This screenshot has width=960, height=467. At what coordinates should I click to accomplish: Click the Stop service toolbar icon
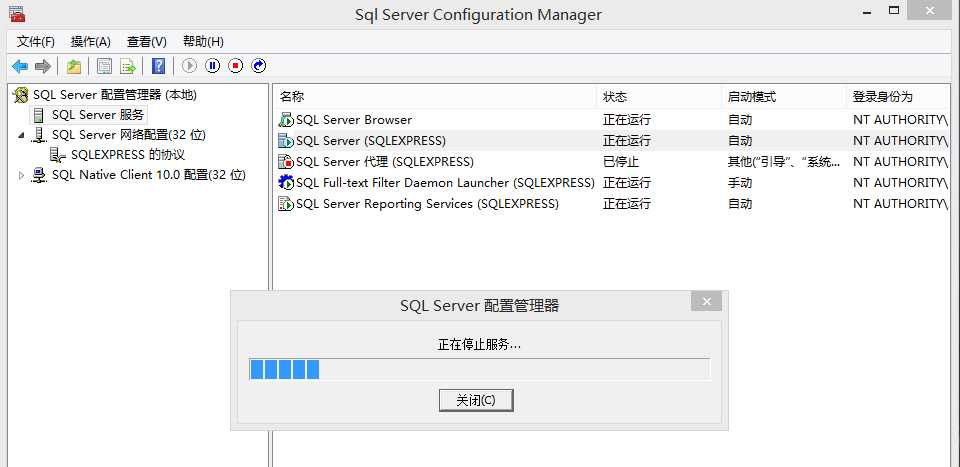236,65
